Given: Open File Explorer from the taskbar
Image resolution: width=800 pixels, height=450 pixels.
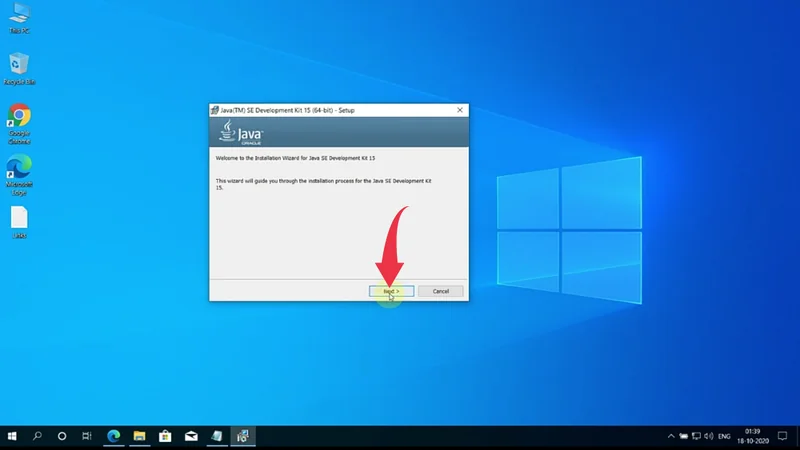Looking at the screenshot, I should point(140,437).
